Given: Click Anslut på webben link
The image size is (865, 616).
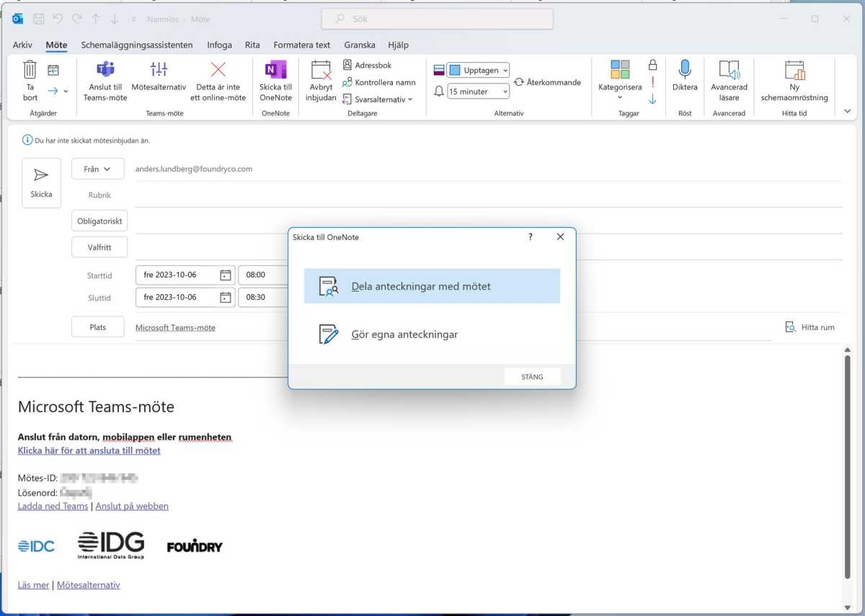Looking at the screenshot, I should [x=132, y=506].
